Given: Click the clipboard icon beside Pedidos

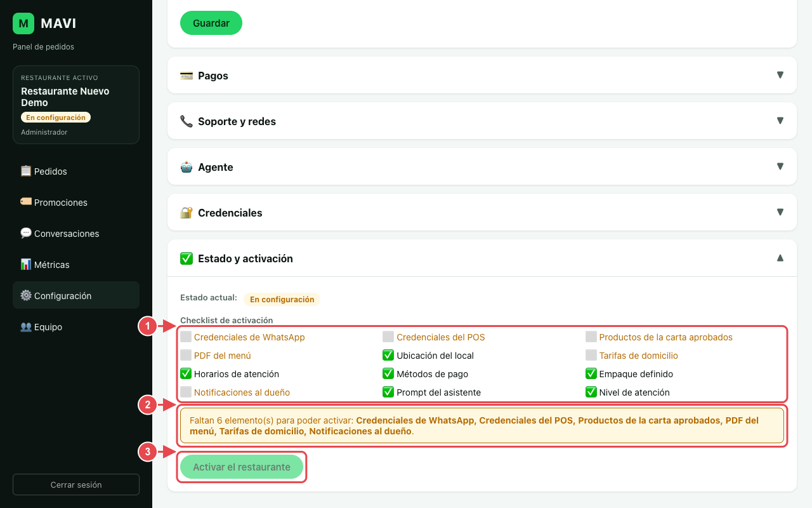Looking at the screenshot, I should point(26,171).
